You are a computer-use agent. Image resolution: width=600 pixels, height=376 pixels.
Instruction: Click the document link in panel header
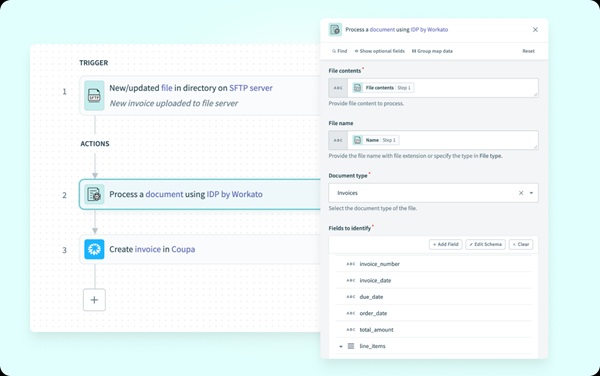pyautogui.click(x=382, y=29)
